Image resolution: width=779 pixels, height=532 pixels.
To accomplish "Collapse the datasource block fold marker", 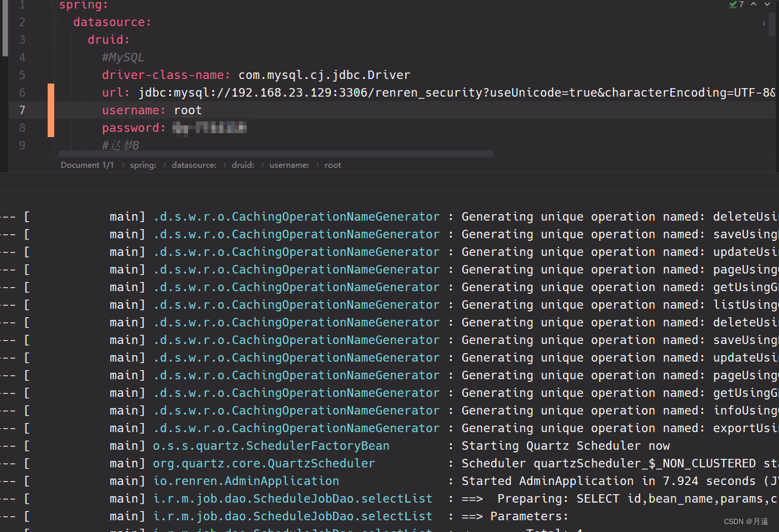I will tap(55, 22).
